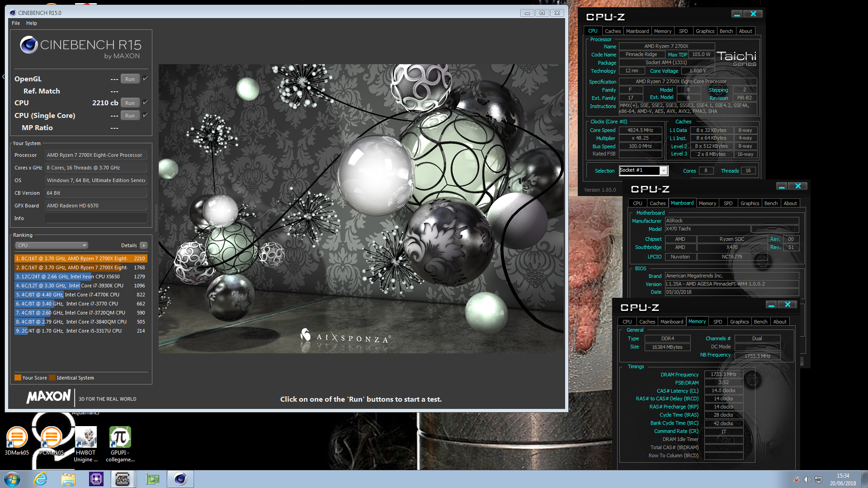The height and width of the screenshot is (488, 868).
Task: Click the Your Score orange swatch
Action: pyautogui.click(x=18, y=378)
